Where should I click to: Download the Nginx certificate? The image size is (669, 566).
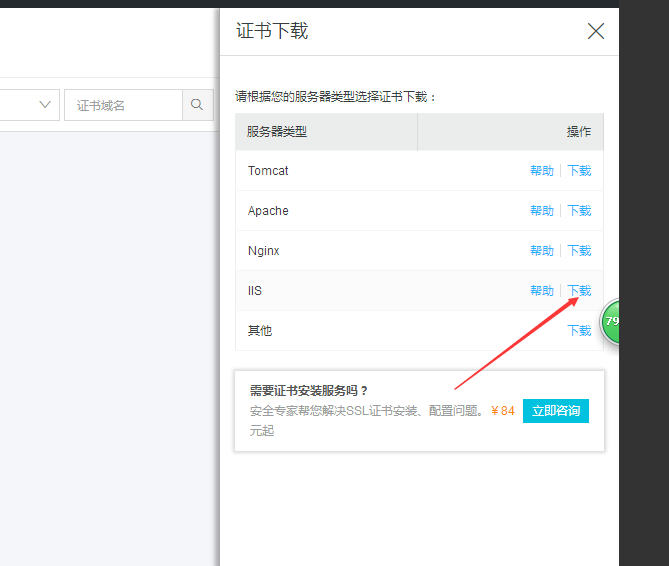point(579,251)
